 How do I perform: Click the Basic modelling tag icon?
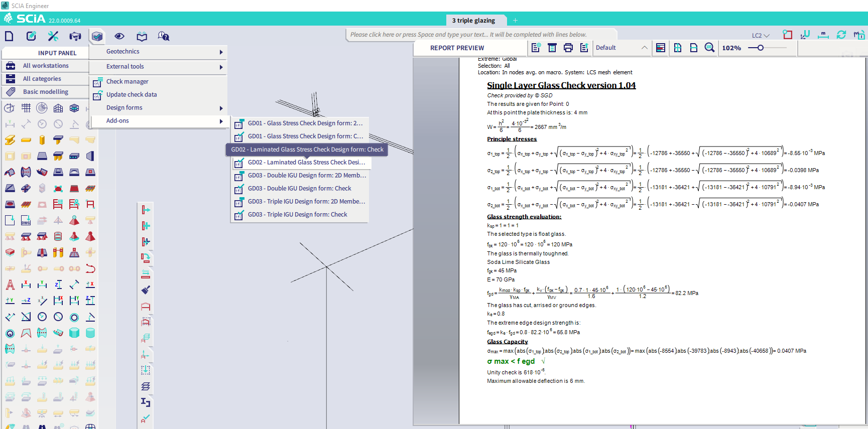11,92
